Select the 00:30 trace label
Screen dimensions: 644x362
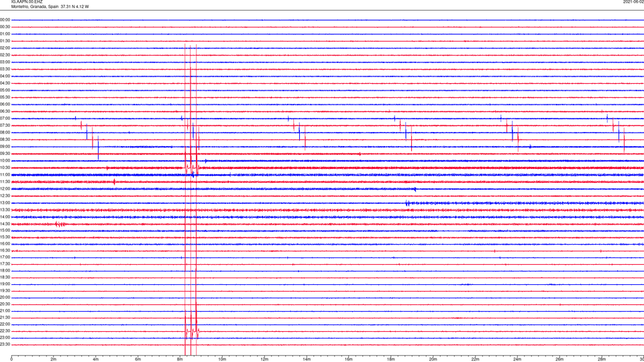pos(5,27)
